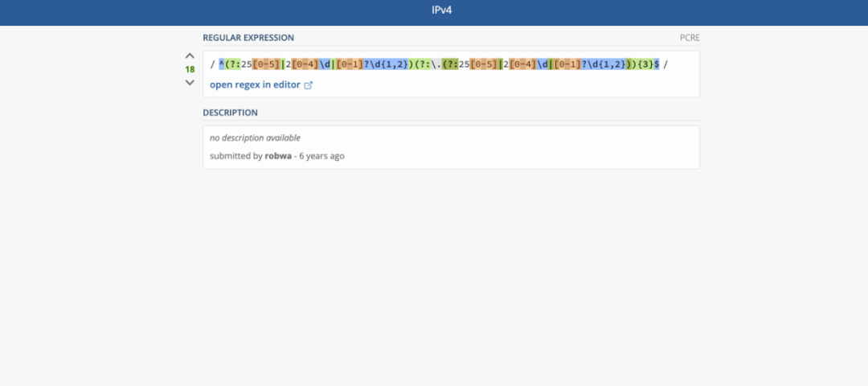Click the caret anchor at regex start
The height and width of the screenshot is (386, 868).
[221, 64]
